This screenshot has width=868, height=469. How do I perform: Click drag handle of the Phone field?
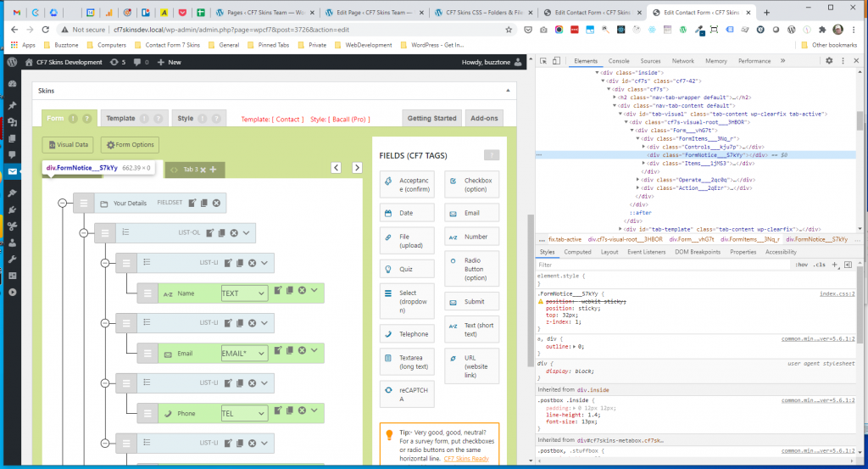click(x=147, y=413)
